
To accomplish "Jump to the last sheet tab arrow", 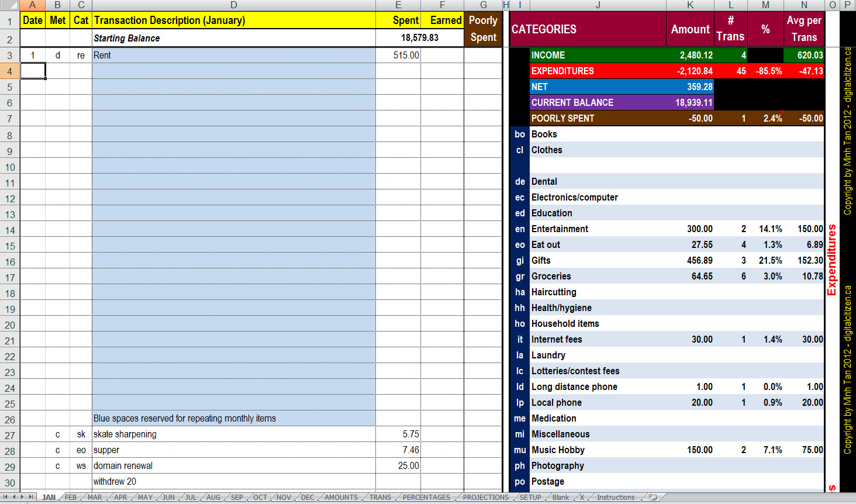I will 31,498.
